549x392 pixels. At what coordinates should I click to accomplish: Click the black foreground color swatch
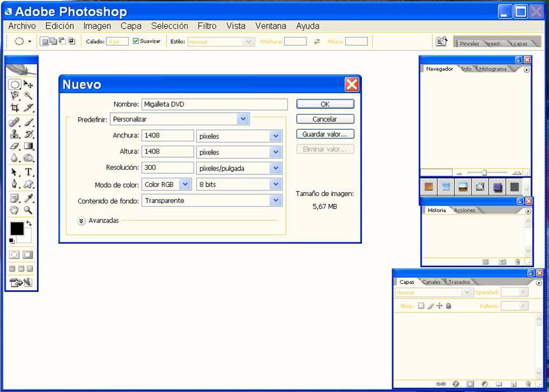(17, 228)
